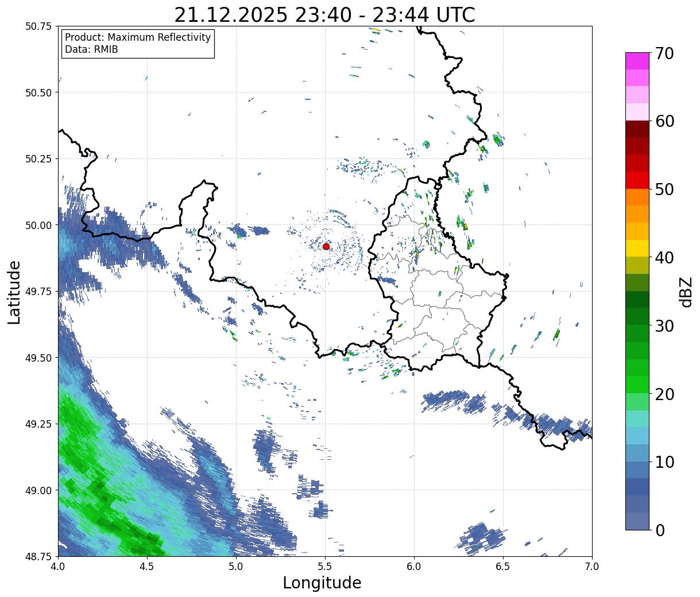Click the latitude 49.75 axis tick label
The width and height of the screenshot is (700, 597).
point(38,292)
